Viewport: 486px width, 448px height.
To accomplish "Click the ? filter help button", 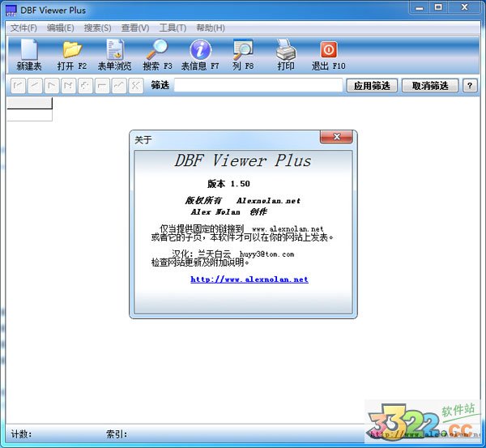I will pyautogui.click(x=470, y=86).
